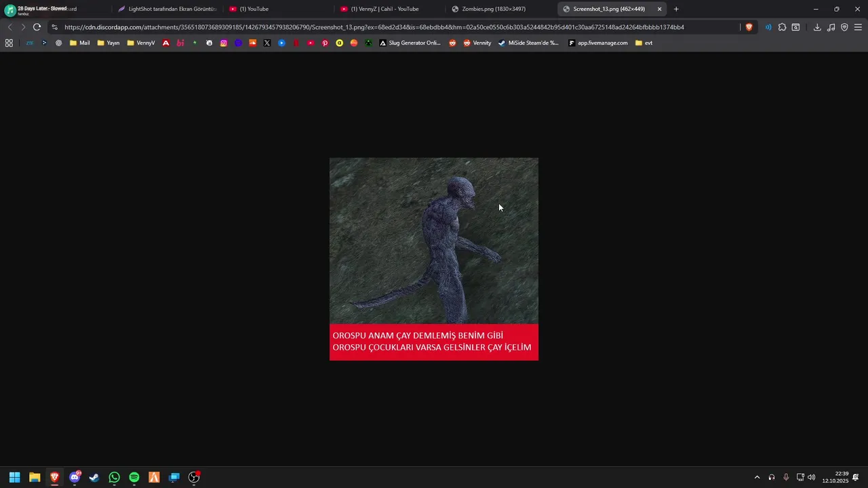
Task: Open the music note playlist icon
Action: tap(831, 27)
